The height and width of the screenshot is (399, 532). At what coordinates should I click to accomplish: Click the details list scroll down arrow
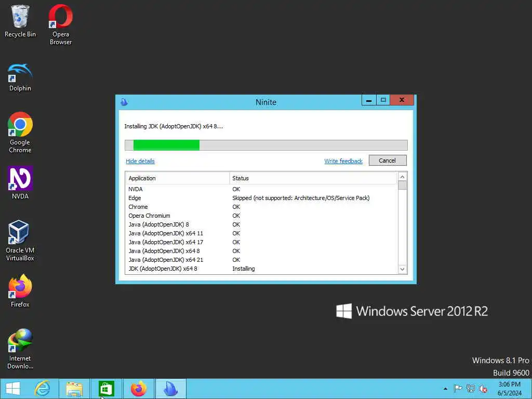(x=402, y=269)
